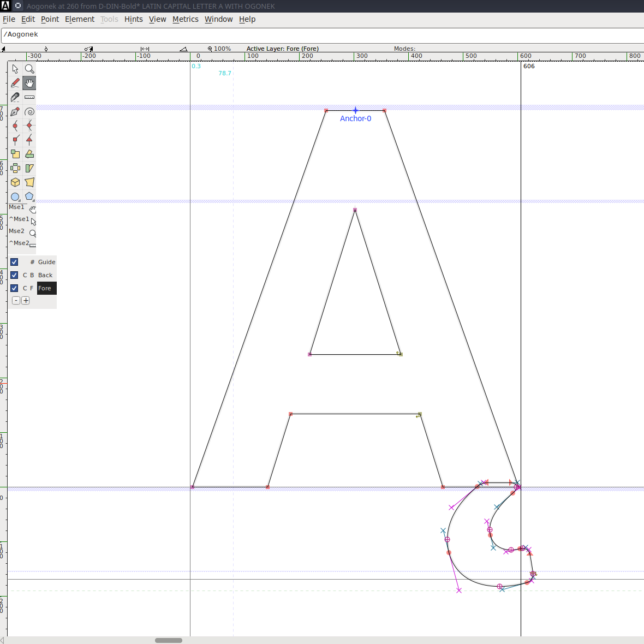
Task: Select the Pen tool for drawing curves
Action: (x=15, y=111)
